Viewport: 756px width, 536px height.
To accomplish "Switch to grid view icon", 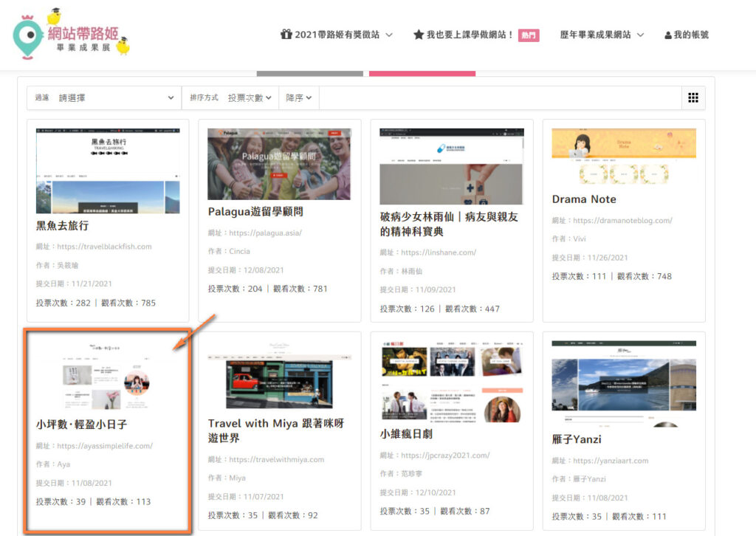I will (x=693, y=97).
